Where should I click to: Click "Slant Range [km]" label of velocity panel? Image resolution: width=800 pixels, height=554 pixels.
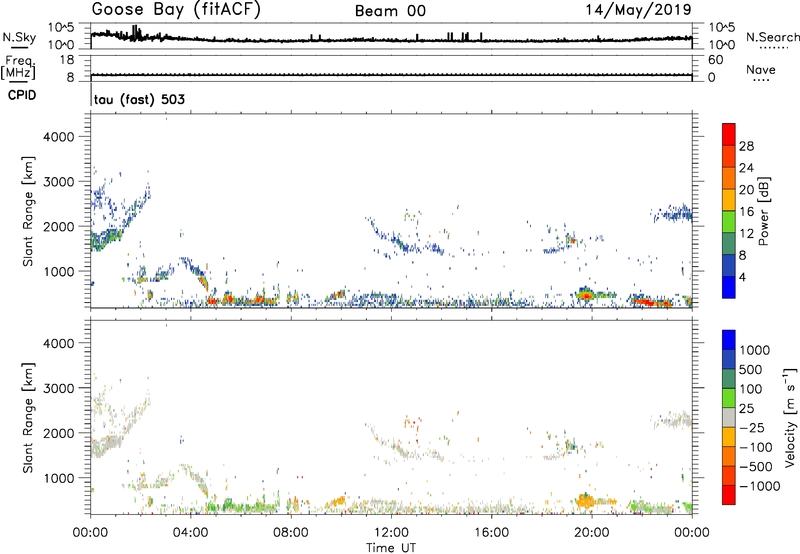click(28, 417)
